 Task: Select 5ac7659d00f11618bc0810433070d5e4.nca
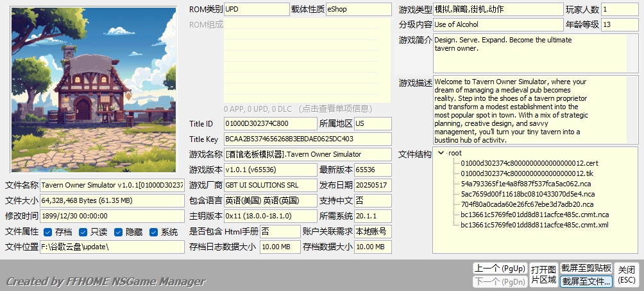tap(527, 194)
